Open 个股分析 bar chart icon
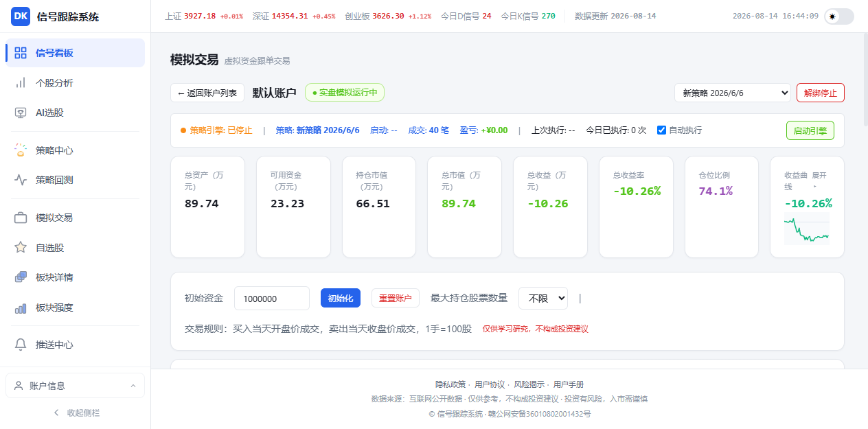The width and height of the screenshot is (868, 429). [x=21, y=83]
